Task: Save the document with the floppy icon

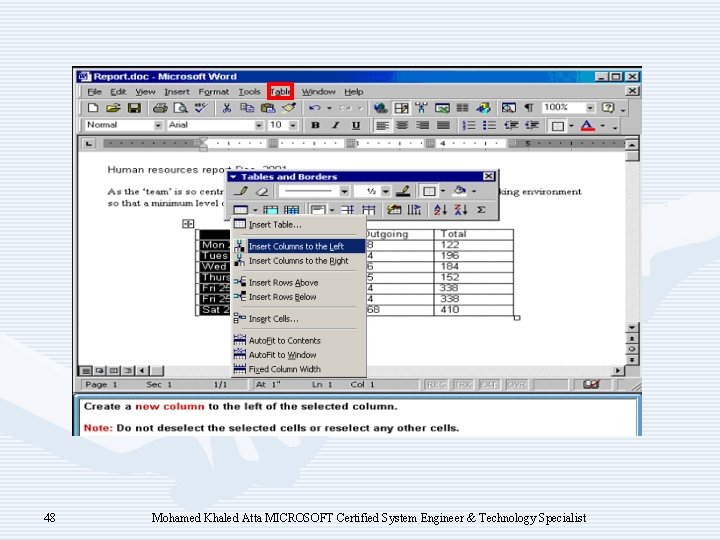Action: tap(134, 108)
